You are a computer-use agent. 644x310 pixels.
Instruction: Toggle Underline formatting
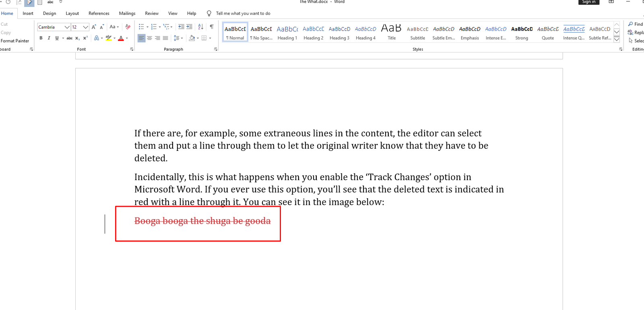[x=57, y=38]
